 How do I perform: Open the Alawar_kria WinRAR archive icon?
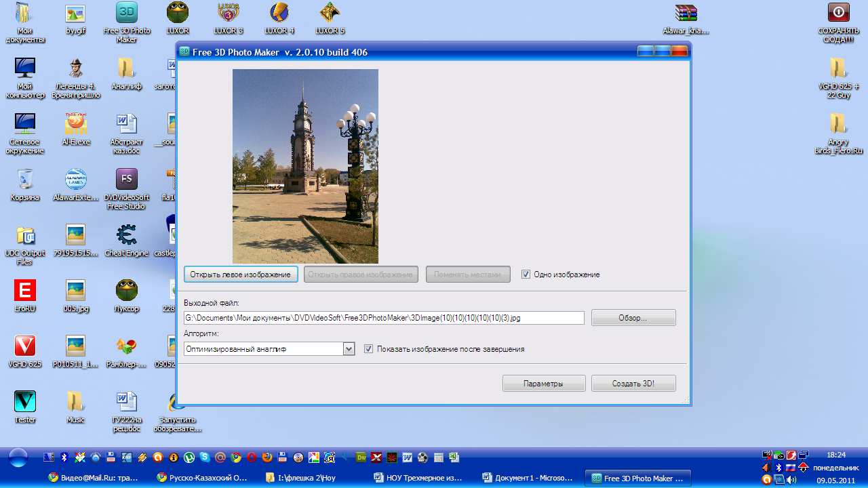[686, 18]
